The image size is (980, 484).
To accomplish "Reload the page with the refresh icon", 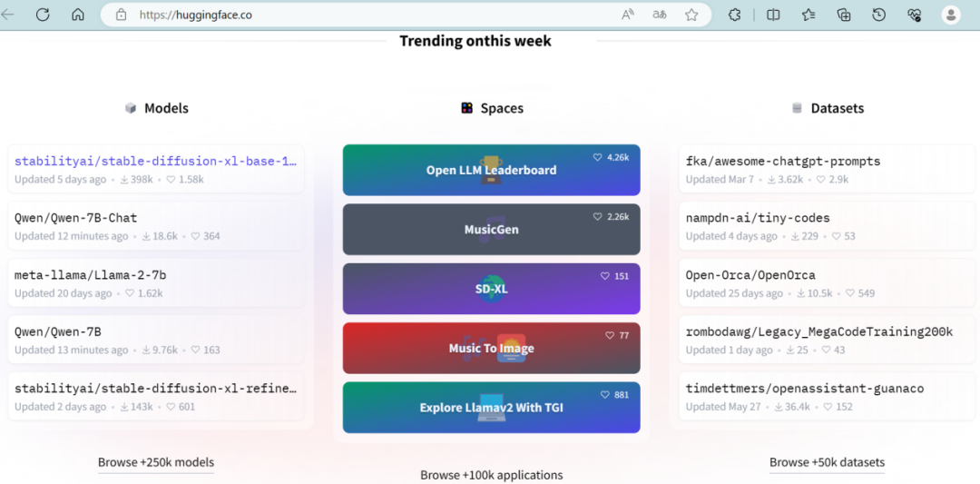I will [x=43, y=15].
